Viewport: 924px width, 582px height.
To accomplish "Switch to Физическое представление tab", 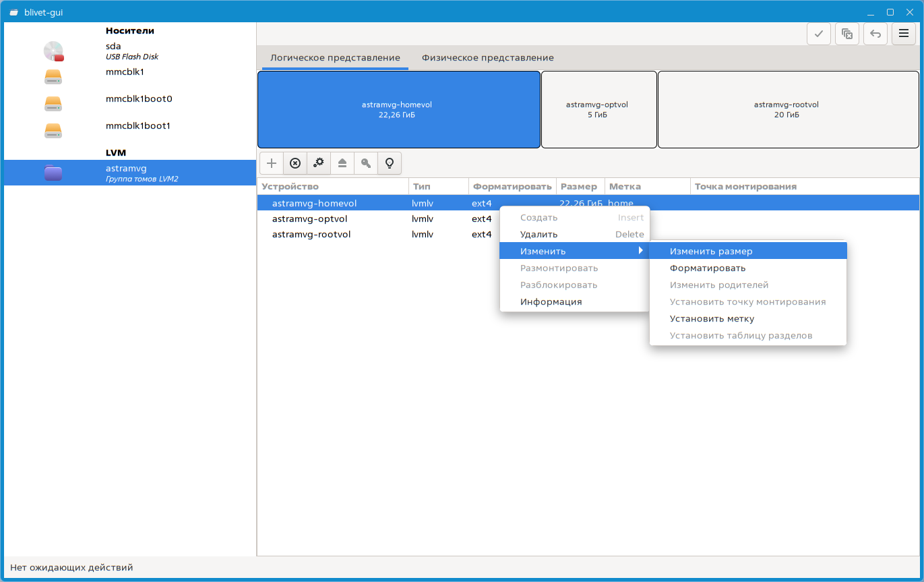I will pyautogui.click(x=488, y=58).
